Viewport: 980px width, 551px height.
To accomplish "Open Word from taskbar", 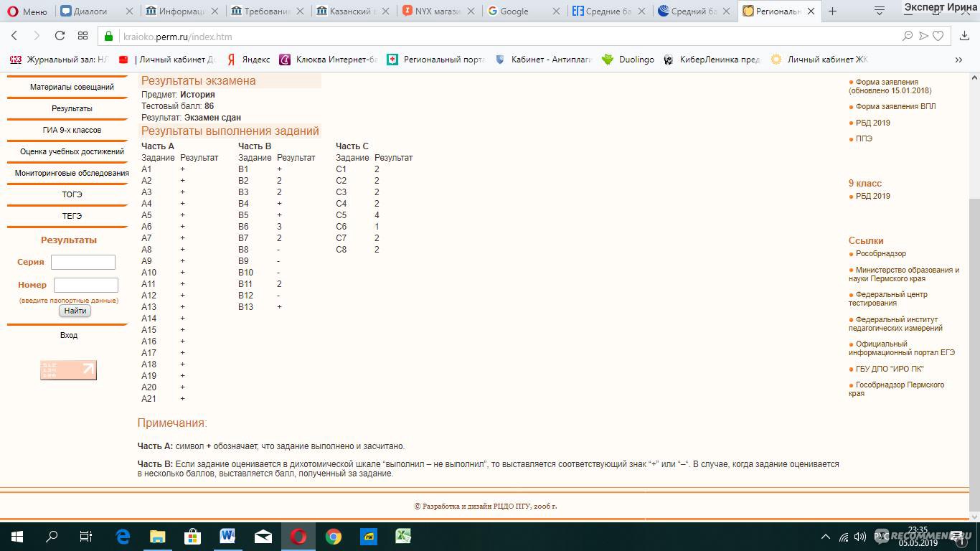I will [x=227, y=536].
